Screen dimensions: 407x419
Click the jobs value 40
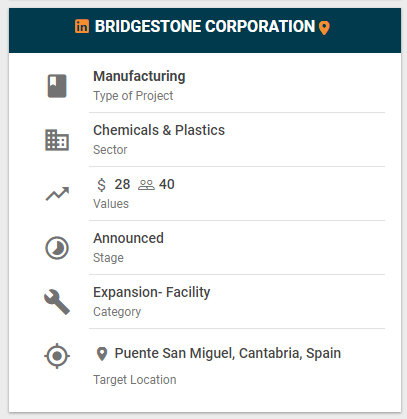[167, 184]
